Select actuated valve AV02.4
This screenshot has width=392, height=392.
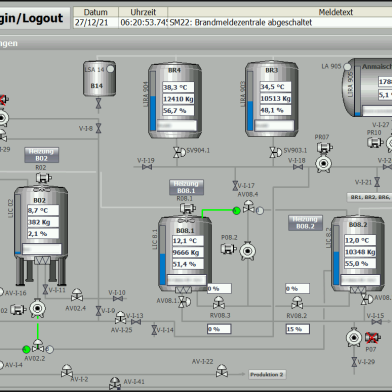(77, 295)
